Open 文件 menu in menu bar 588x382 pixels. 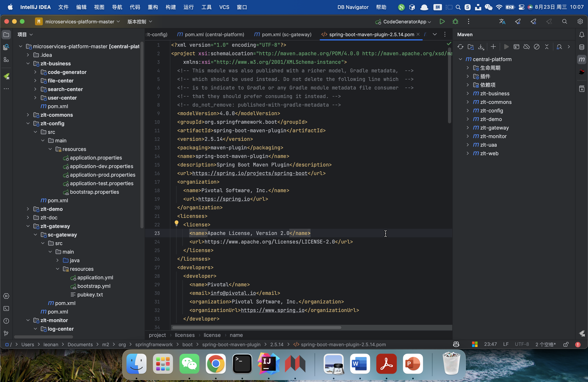point(63,7)
